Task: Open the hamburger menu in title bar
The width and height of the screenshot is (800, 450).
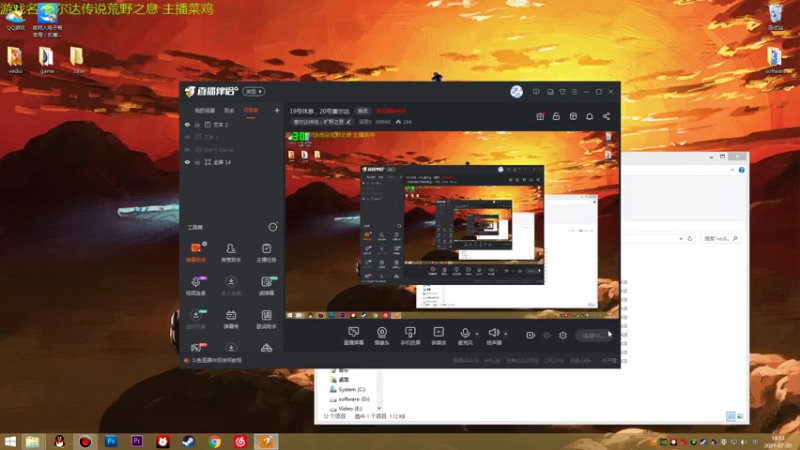Action: (x=574, y=92)
